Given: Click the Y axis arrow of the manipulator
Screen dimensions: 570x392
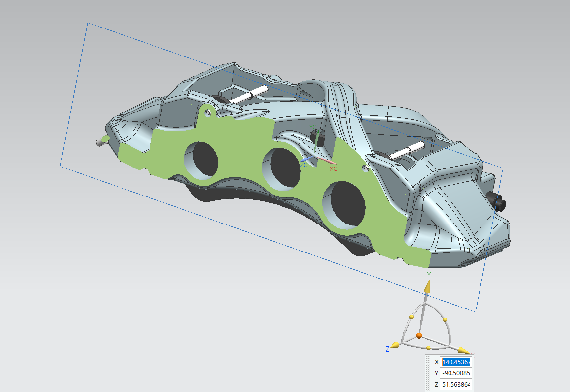Looking at the screenshot, I should point(428,287).
